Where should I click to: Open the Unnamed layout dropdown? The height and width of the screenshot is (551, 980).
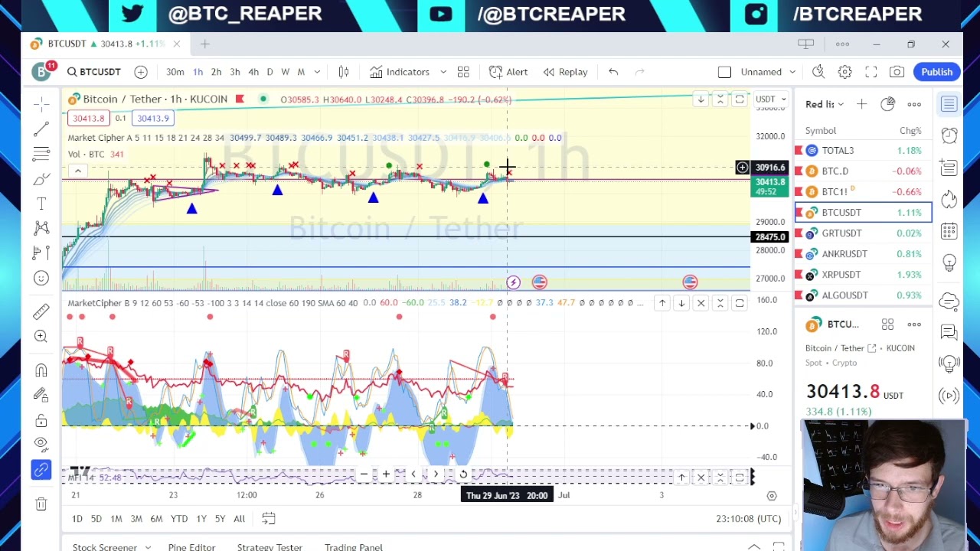(768, 72)
